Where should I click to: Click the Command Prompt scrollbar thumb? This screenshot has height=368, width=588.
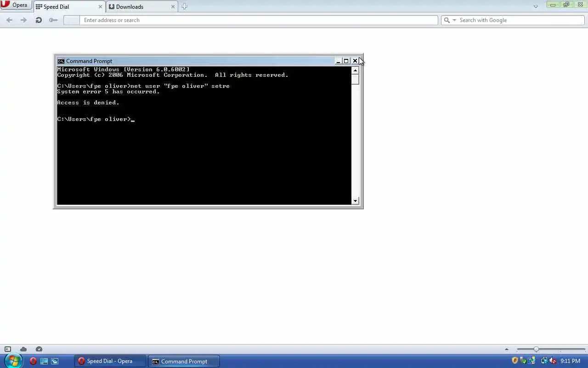click(355, 79)
